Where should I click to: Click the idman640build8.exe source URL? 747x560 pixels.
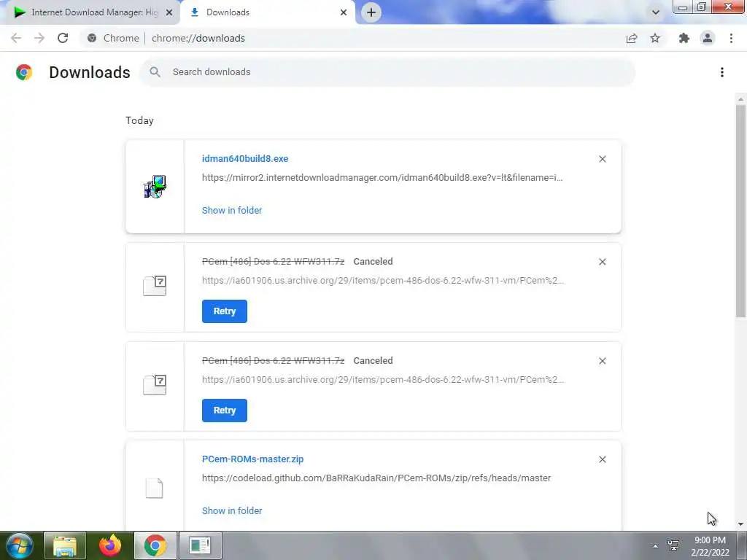[382, 178]
